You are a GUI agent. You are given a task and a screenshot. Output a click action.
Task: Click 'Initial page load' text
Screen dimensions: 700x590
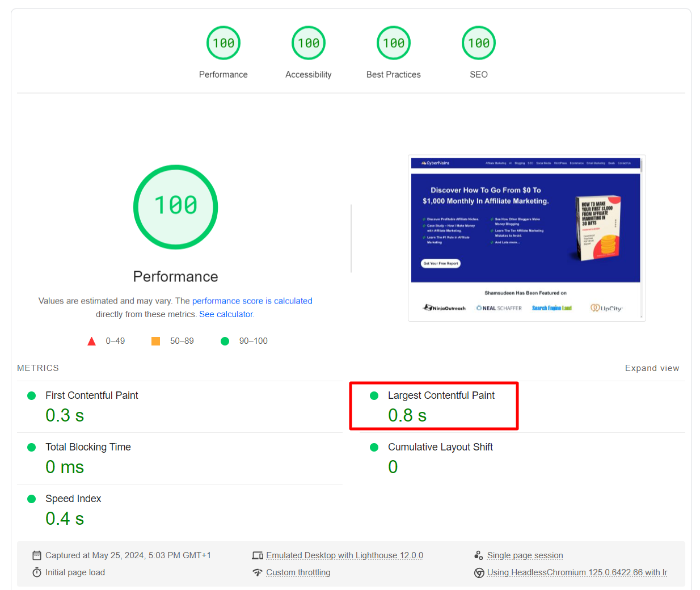point(75,572)
